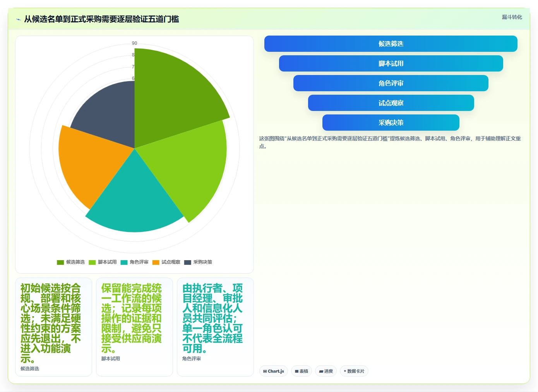Select the 试点观察 funnel bar
Viewport: 538px width, 392px height.
pos(391,103)
